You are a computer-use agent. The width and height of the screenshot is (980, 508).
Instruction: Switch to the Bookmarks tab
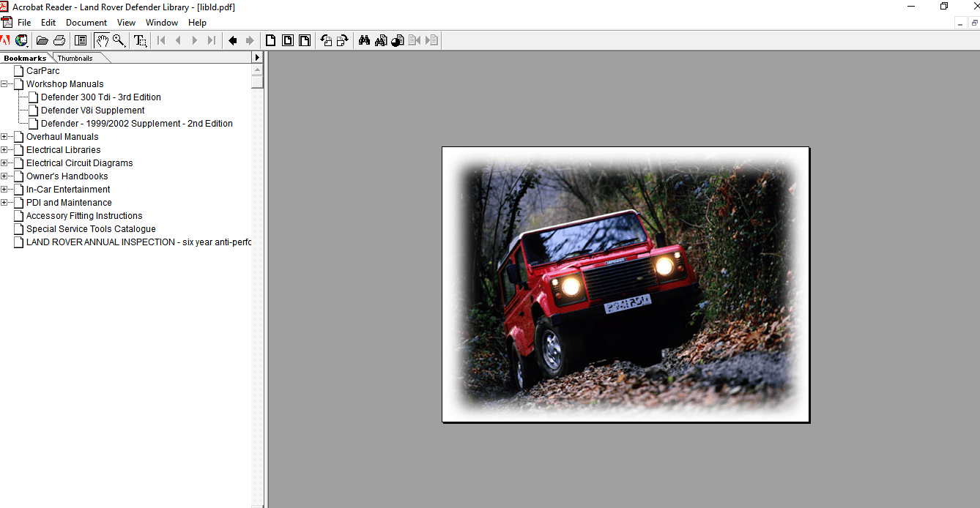[25, 58]
